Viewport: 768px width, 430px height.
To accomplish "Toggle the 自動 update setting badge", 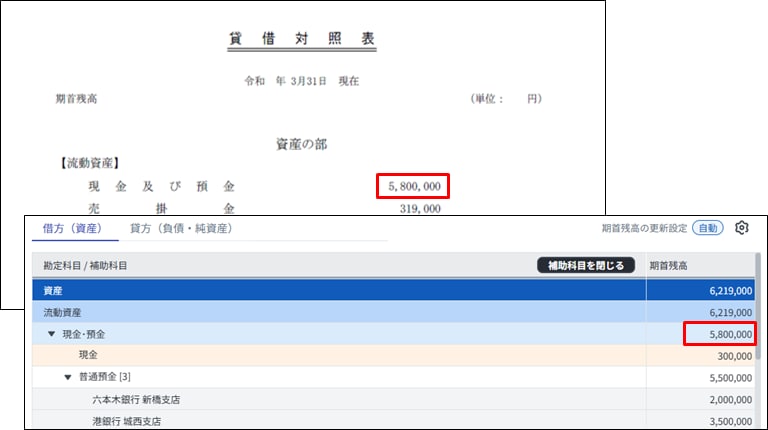I will point(707,228).
